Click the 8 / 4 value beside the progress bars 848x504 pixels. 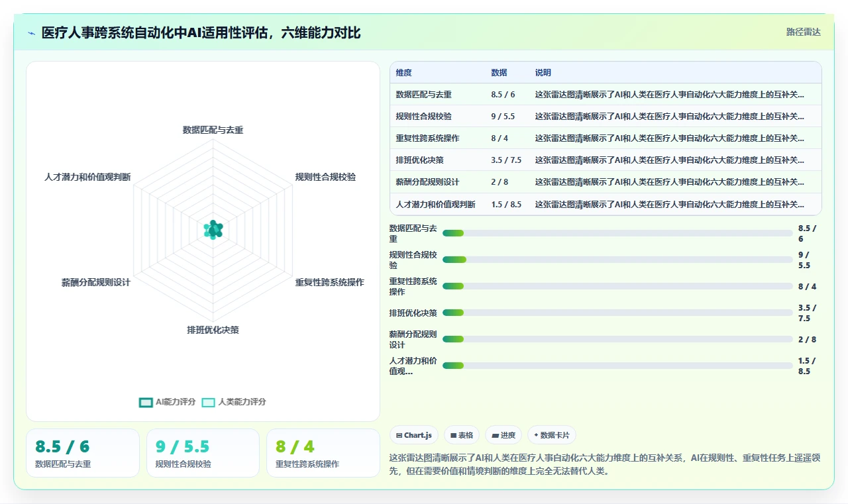click(x=807, y=286)
